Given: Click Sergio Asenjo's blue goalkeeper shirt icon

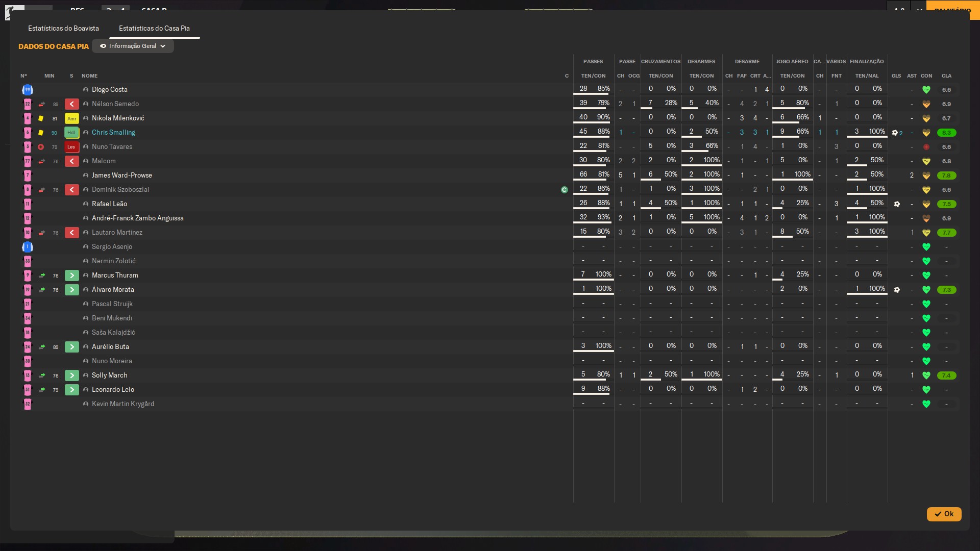Looking at the screenshot, I should coord(28,247).
